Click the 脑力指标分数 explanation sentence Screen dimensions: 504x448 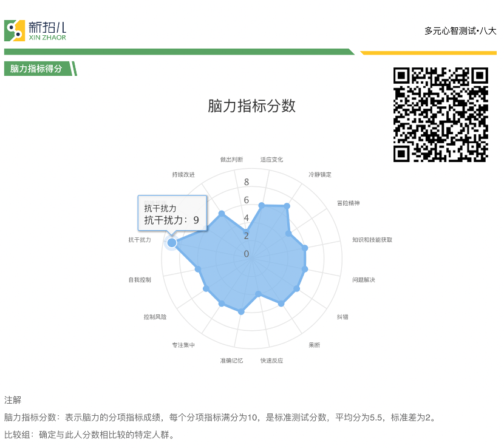220,418
